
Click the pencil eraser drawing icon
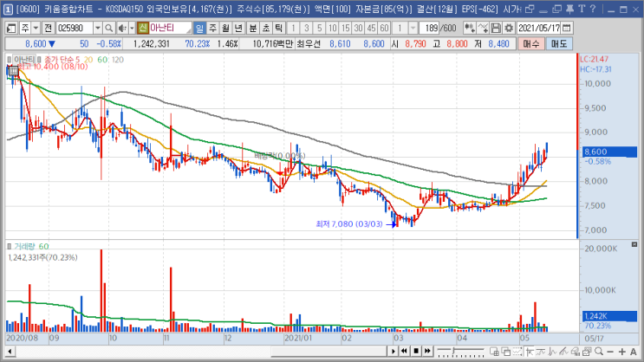click(576, 352)
